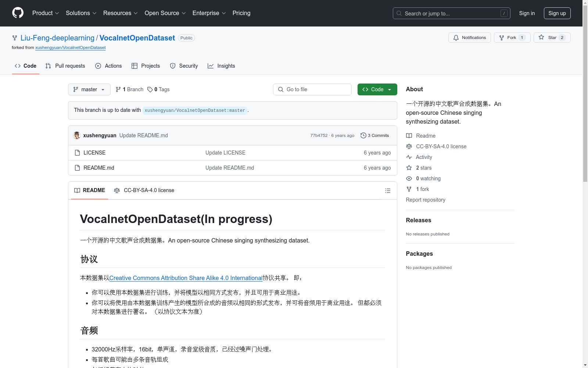Open the Update README.md latest commit message
Screen dimensions: 588x368
(x=144, y=135)
